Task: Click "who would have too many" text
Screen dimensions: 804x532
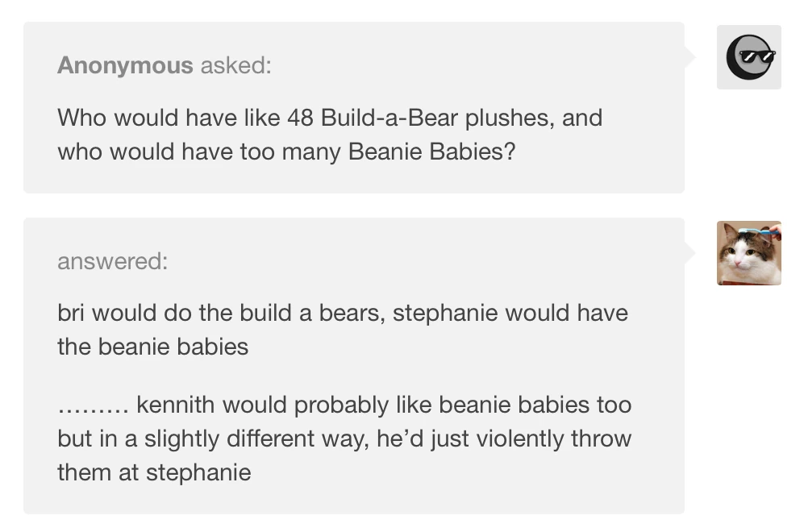Action: click(198, 152)
